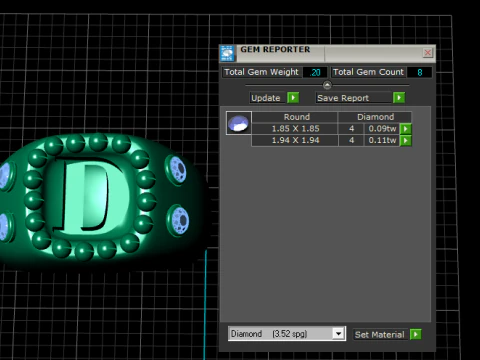Click the Set Material button label
Image resolution: width=480 pixels, height=360 pixels.
(x=380, y=335)
